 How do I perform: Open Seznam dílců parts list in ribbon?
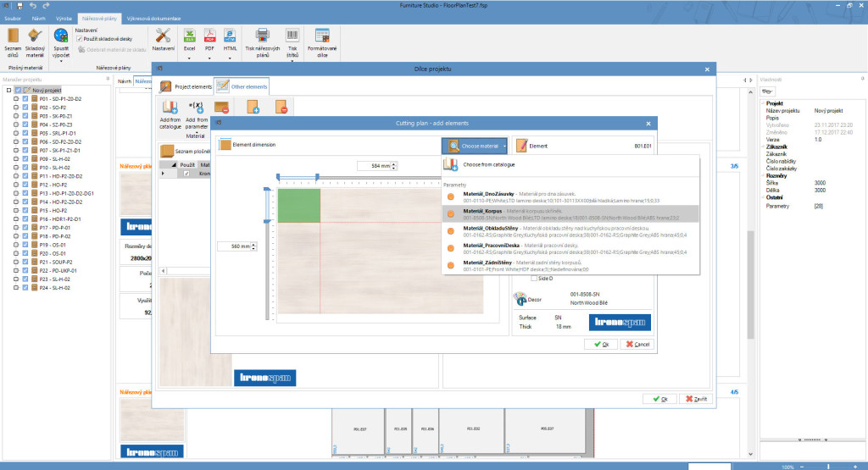point(13,42)
